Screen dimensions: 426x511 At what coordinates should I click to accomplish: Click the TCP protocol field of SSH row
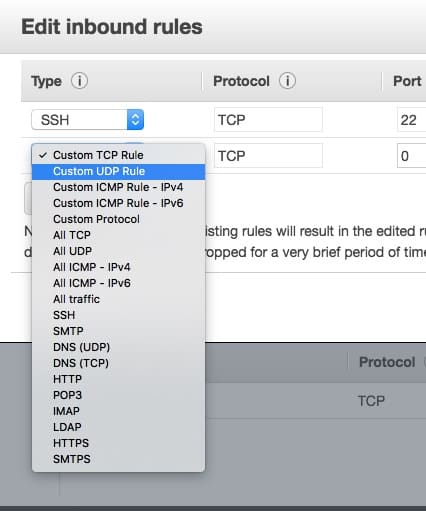(268, 120)
